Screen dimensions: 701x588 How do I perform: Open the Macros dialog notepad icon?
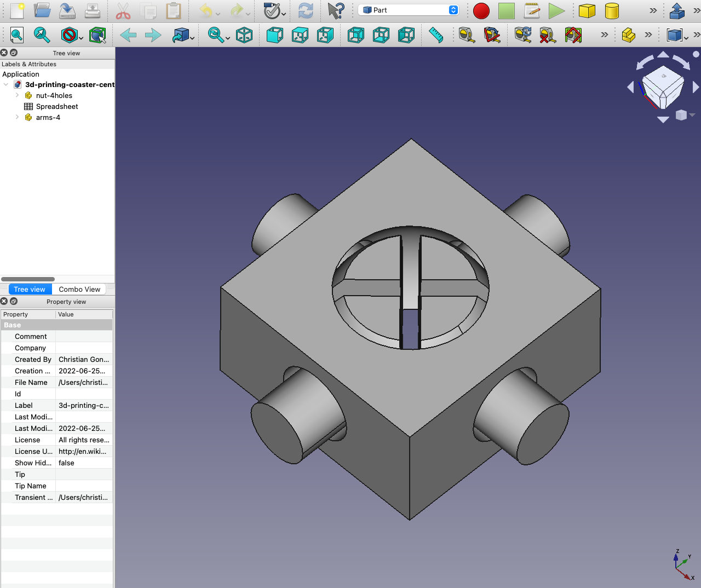(x=532, y=10)
